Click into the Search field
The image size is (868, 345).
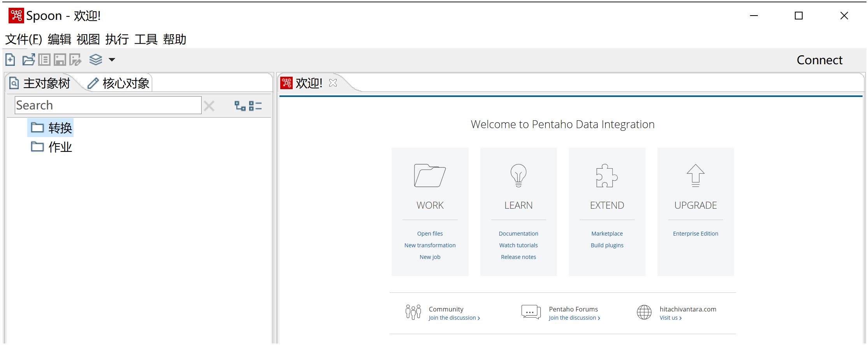coord(108,105)
